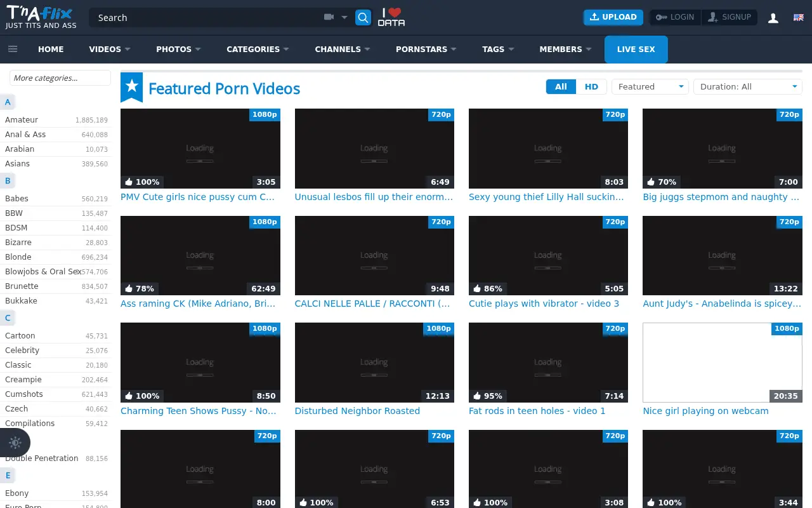Jump to letter C category heading

click(8, 317)
